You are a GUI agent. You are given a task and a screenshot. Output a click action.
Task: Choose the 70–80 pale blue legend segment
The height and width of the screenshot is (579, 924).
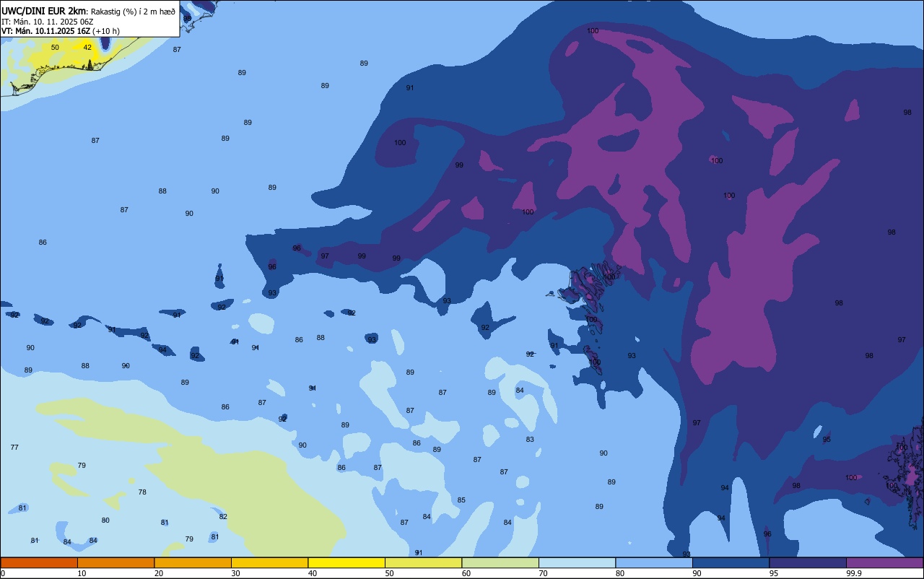click(x=577, y=562)
